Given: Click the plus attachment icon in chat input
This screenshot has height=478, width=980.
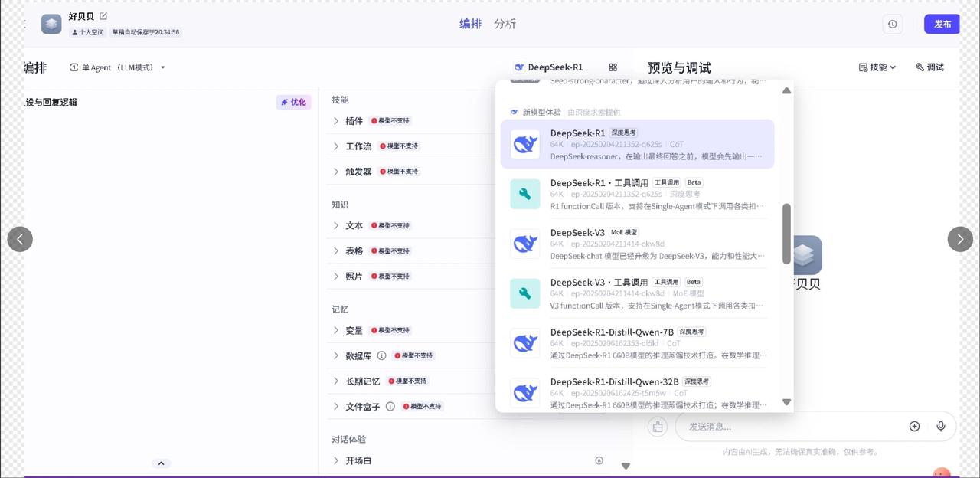Looking at the screenshot, I should pos(914,426).
